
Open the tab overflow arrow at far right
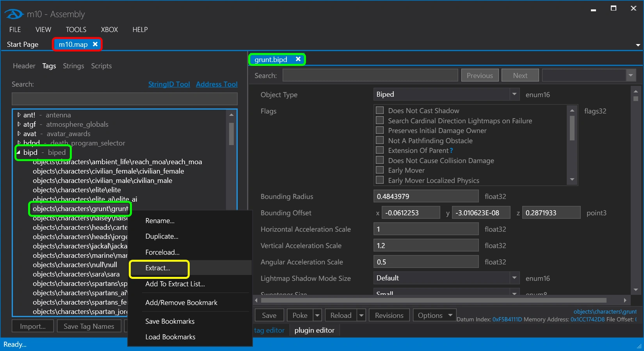pos(638,45)
